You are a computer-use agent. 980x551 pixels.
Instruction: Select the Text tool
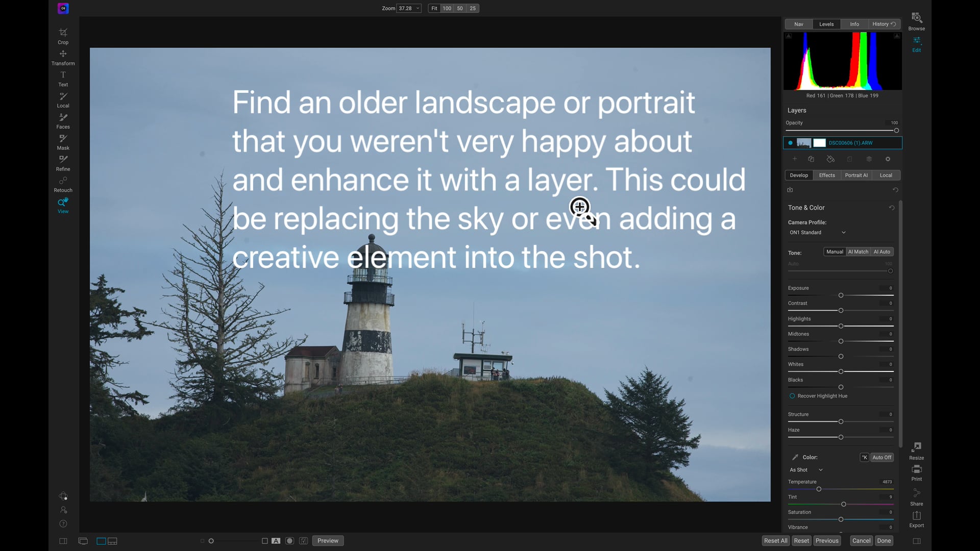pos(63,79)
